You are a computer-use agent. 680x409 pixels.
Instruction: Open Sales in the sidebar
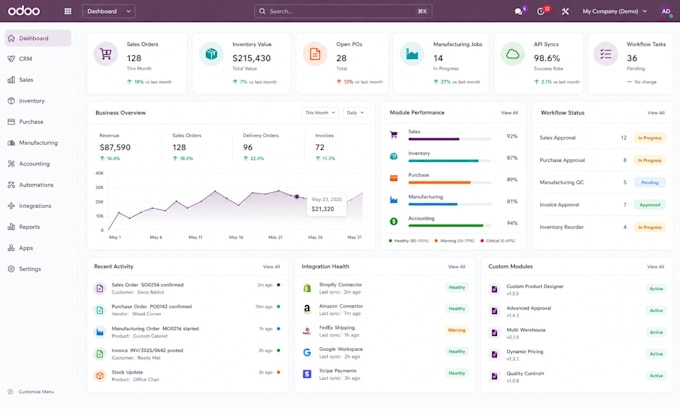point(38,80)
